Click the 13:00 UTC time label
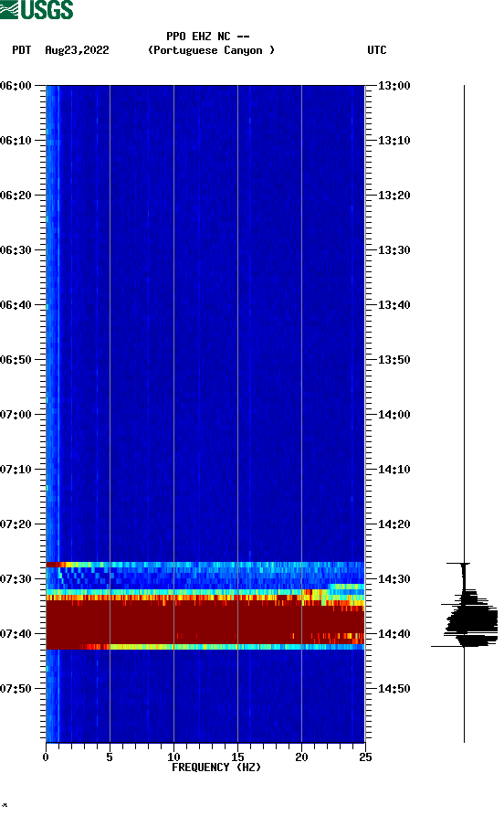This screenshot has height=815, width=504. coord(394,86)
